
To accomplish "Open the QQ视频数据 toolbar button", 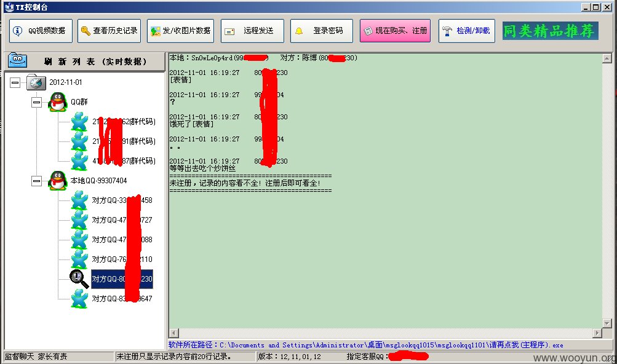I will point(41,31).
